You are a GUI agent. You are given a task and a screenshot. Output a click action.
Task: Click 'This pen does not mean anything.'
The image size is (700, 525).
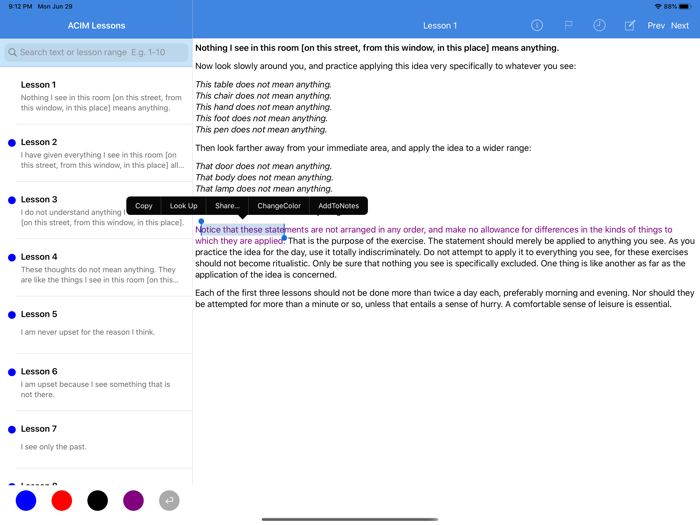click(x=261, y=129)
